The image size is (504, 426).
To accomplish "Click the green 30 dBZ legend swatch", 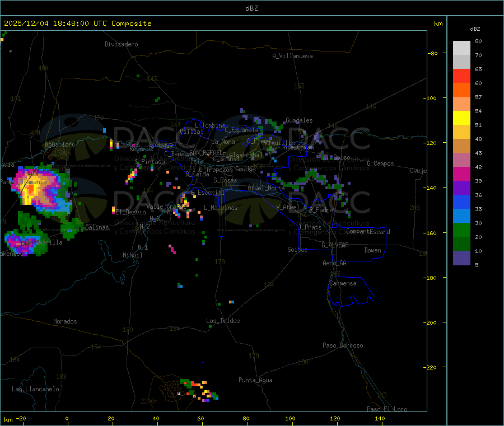I will pyautogui.click(x=461, y=230).
